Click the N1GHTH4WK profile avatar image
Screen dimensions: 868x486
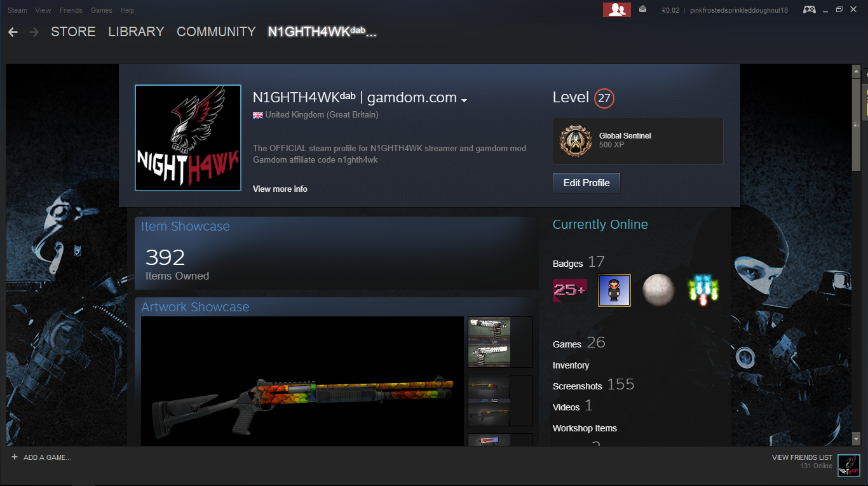[188, 138]
